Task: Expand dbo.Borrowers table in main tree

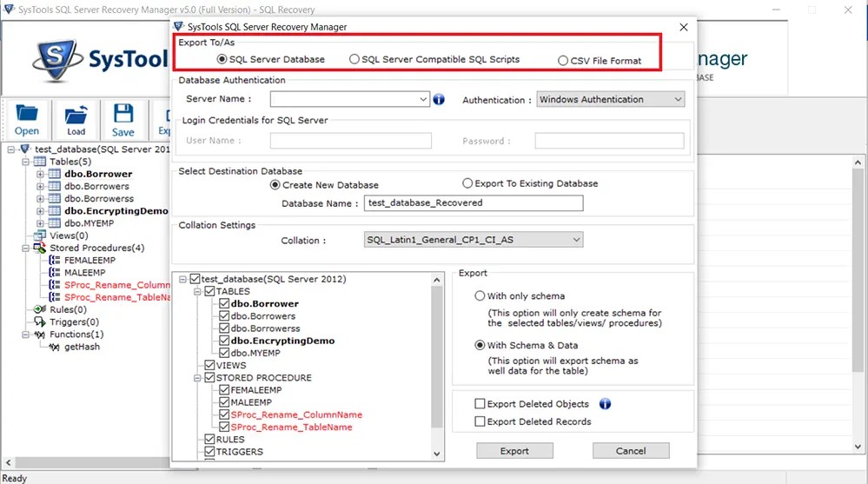Action: (40, 187)
